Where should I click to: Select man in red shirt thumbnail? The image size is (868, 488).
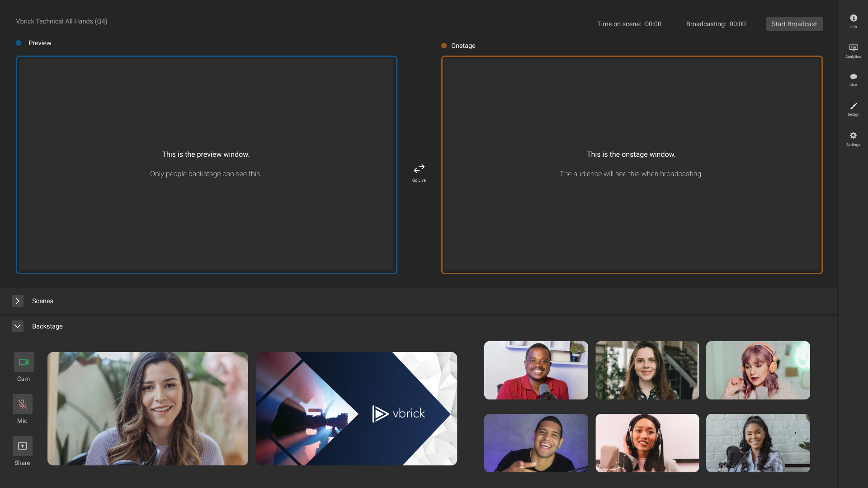[x=536, y=370]
